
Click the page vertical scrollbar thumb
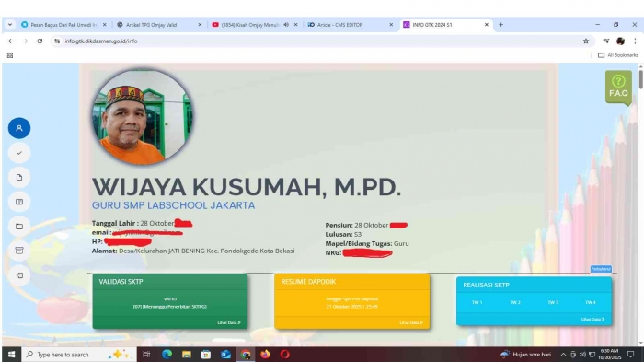click(x=640, y=79)
